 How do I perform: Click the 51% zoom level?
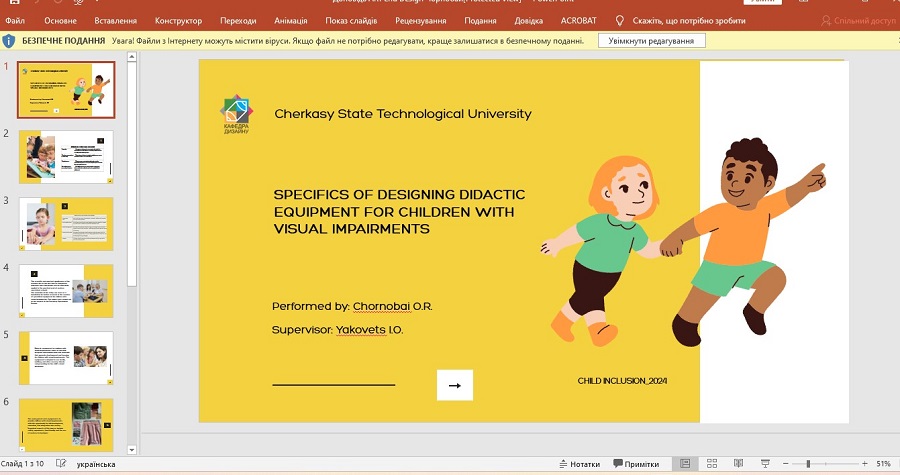883,464
